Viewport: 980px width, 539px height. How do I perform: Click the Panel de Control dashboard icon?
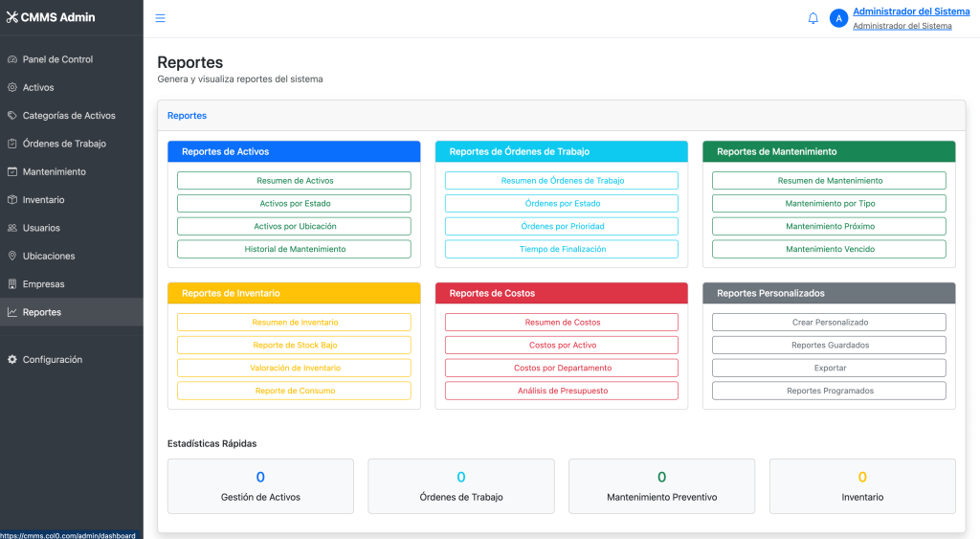11,59
